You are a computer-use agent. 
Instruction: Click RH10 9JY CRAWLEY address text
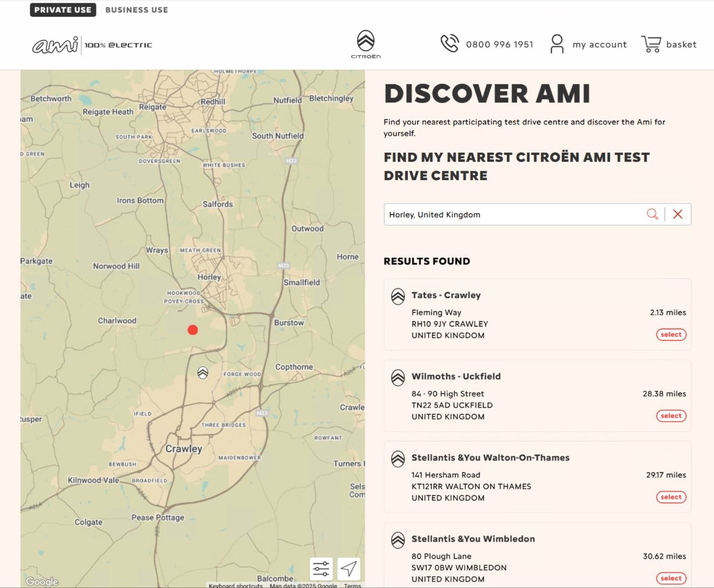(450, 324)
